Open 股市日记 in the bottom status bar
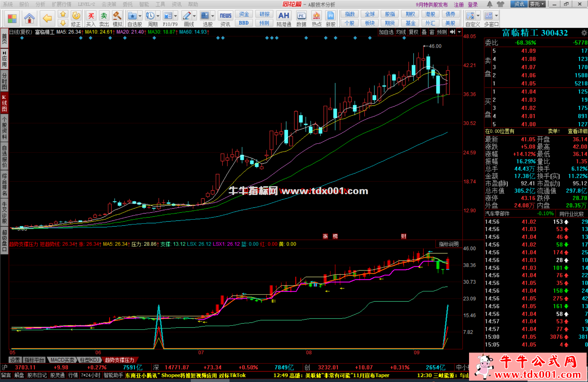 pyautogui.click(x=37, y=375)
